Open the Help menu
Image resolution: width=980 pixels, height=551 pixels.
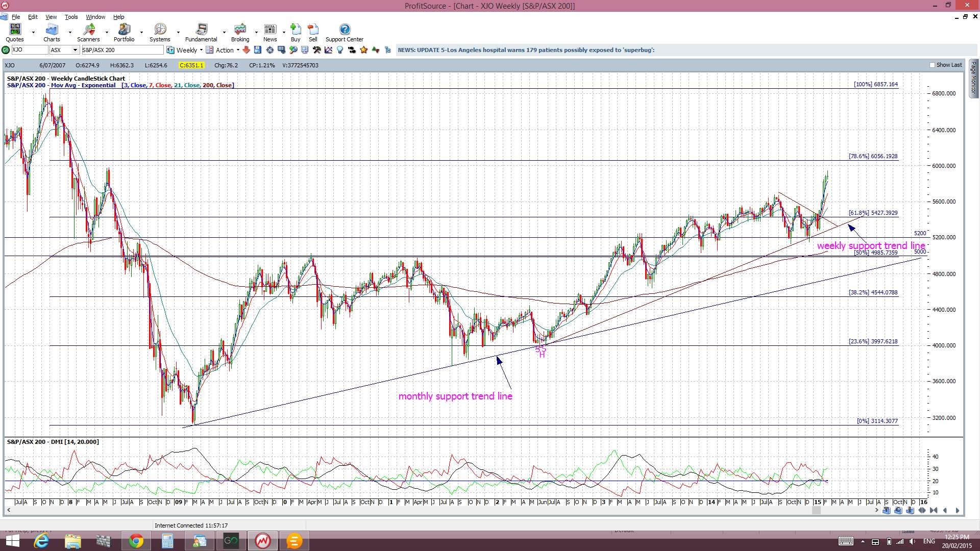[x=118, y=17]
